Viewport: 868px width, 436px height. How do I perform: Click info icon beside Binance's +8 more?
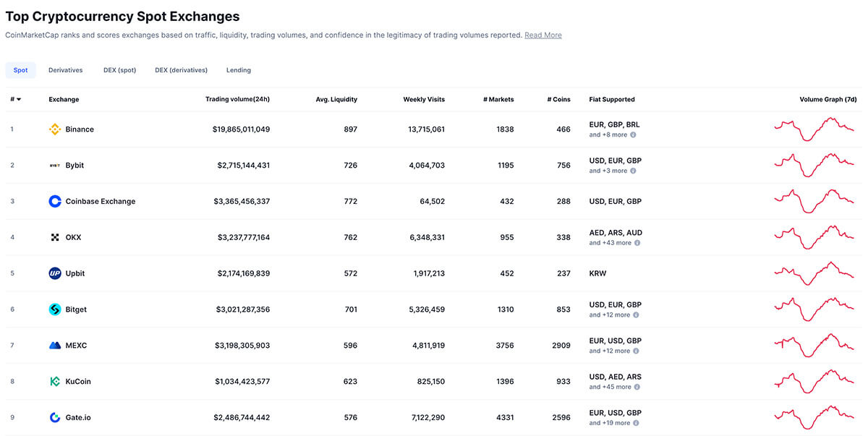(633, 135)
